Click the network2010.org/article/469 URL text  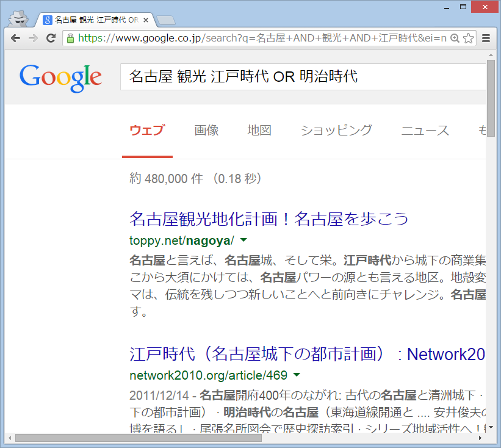coord(208,375)
